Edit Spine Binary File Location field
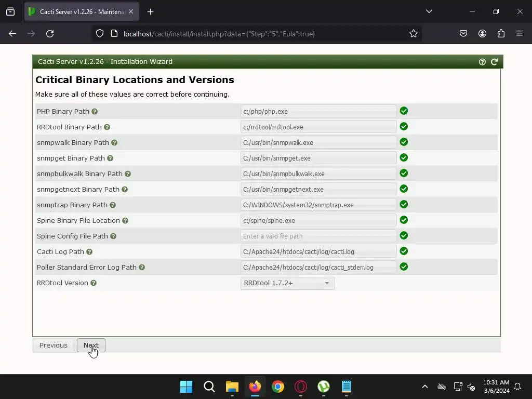 click(x=318, y=221)
